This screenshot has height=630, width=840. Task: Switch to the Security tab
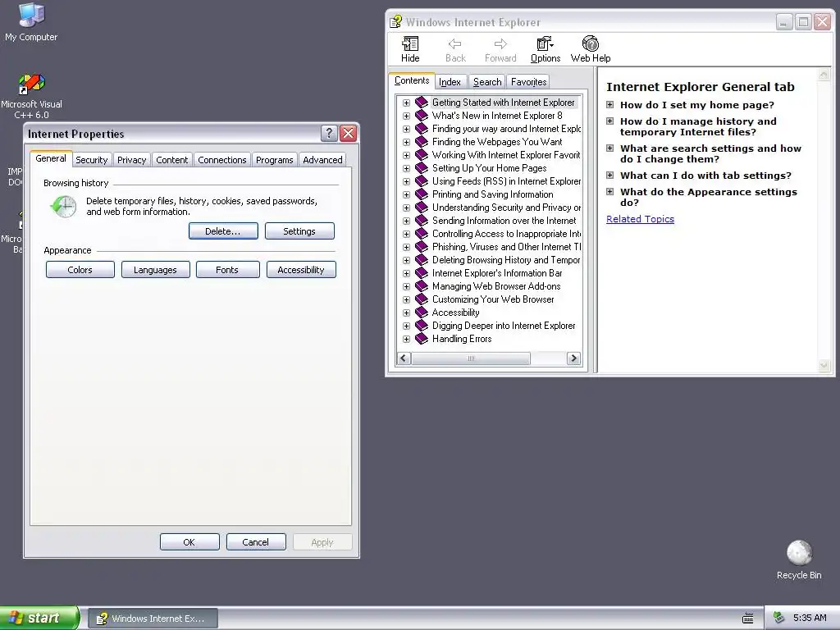(92, 160)
